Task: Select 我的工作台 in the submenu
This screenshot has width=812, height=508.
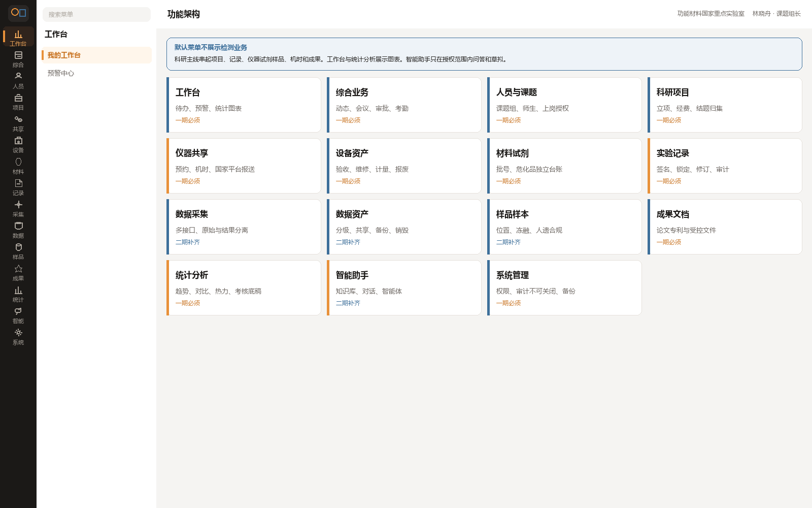Action: pos(96,55)
